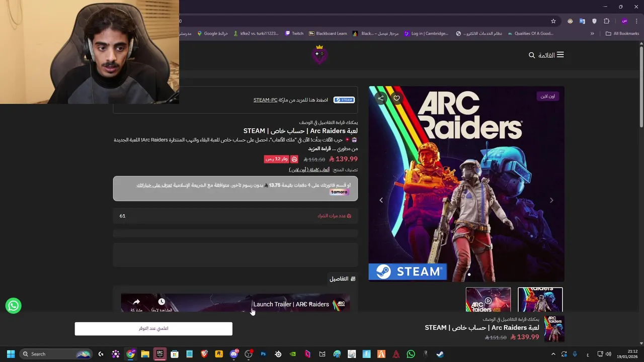Screen dimensions: 644x362
Task: Open the Chrome three-dot menu
Action: [637, 21]
